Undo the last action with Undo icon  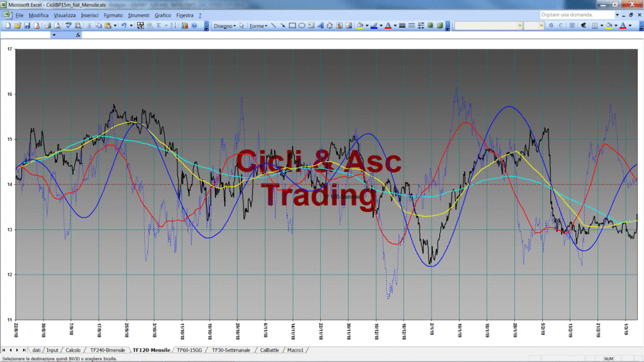pos(124,25)
